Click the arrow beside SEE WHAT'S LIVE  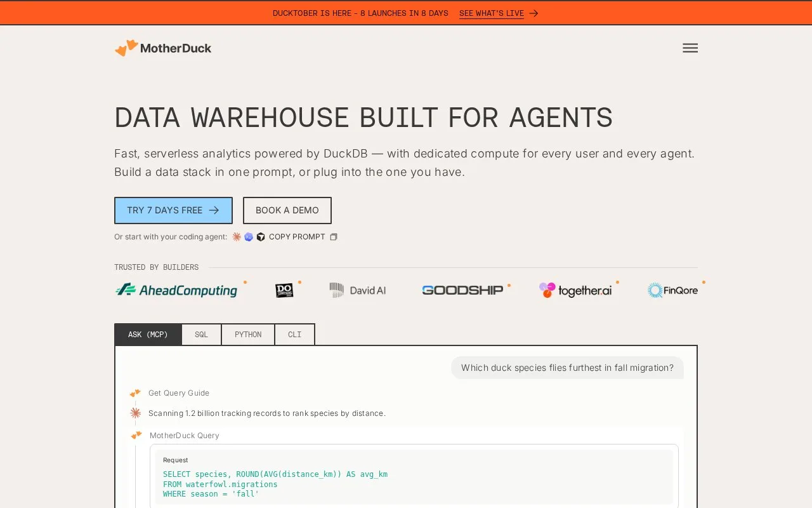tap(534, 13)
